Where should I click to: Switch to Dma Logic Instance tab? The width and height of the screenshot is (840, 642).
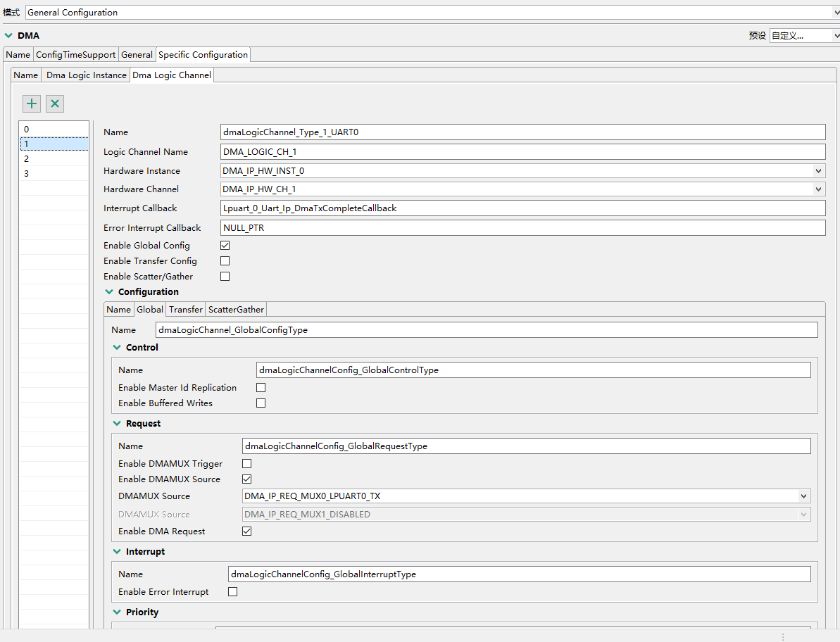coord(87,75)
